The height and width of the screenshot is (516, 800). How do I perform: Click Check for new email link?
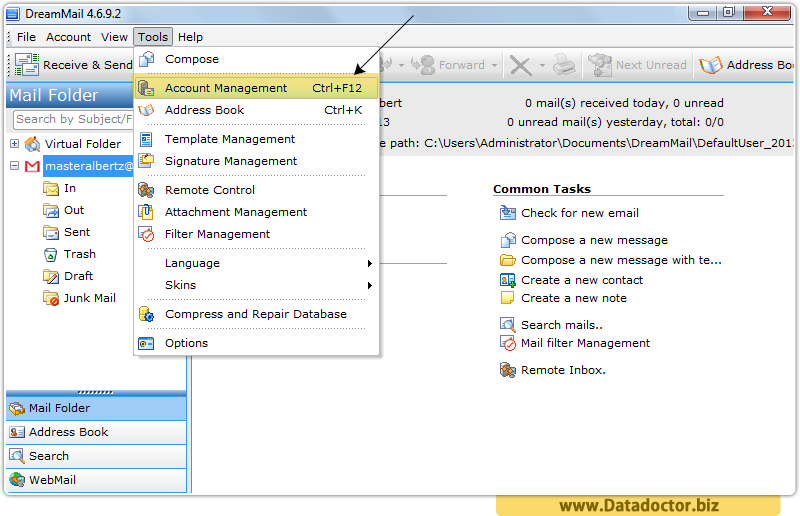tap(580, 213)
